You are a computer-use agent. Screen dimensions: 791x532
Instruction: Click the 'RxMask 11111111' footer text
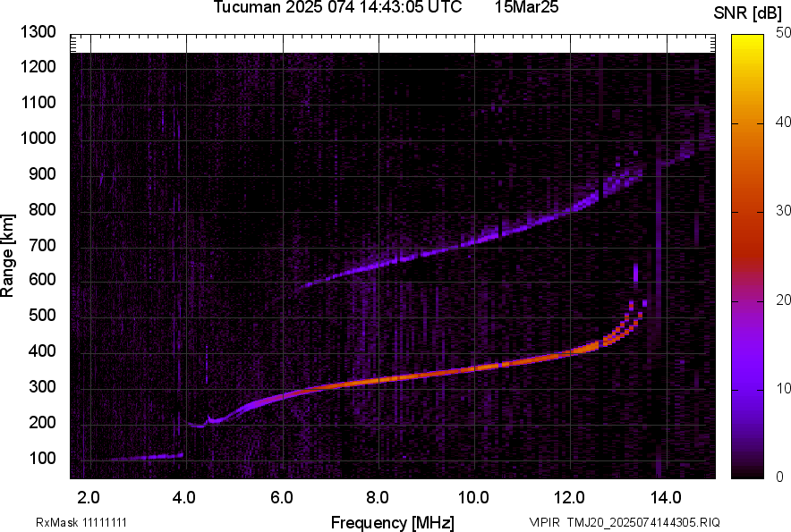pyautogui.click(x=81, y=522)
